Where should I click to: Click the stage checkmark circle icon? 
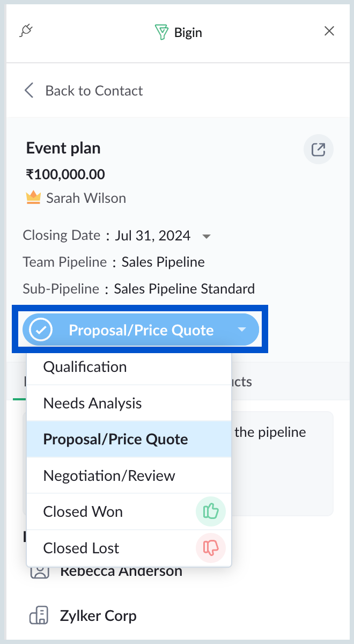pyautogui.click(x=41, y=330)
